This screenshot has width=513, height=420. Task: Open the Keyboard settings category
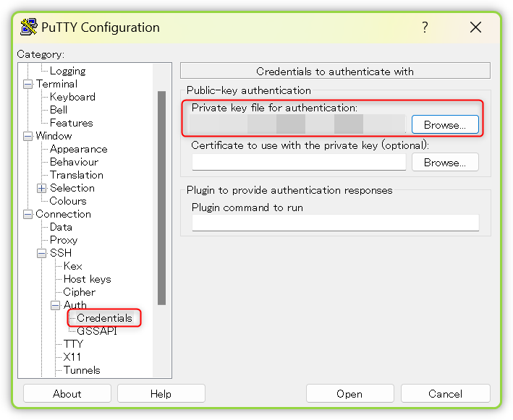coord(72,97)
